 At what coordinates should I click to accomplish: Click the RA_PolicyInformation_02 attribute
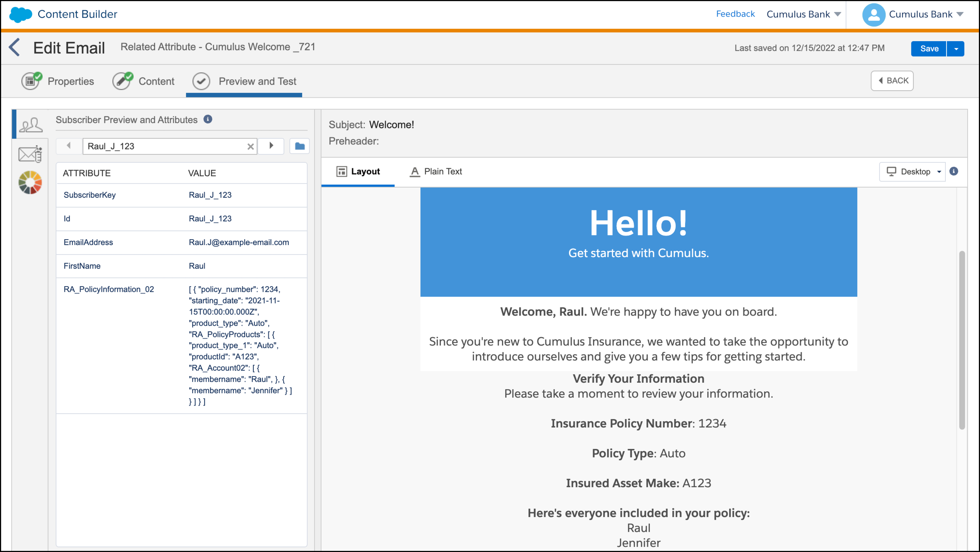coord(109,289)
